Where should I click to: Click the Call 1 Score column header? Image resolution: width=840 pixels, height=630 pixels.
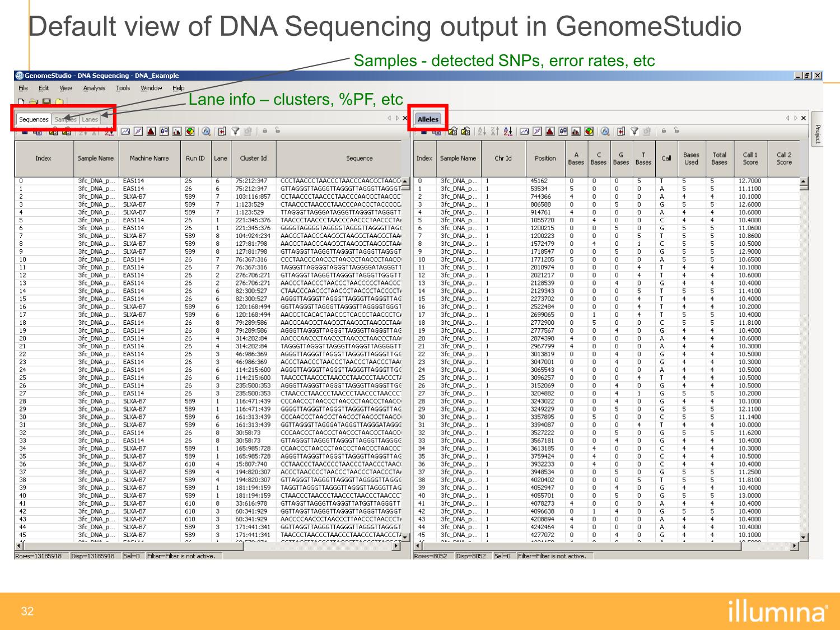coord(750,158)
